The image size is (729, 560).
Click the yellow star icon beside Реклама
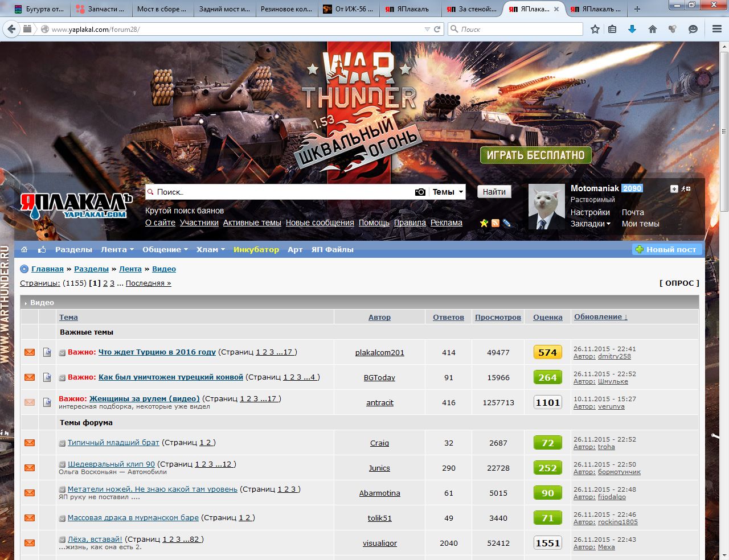[484, 223]
